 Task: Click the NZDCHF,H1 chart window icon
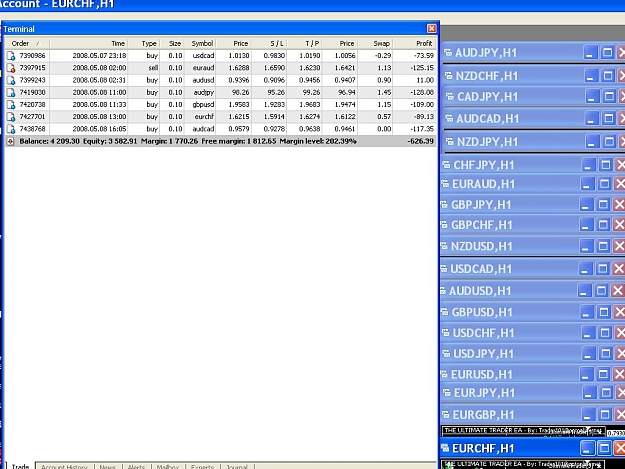pos(449,75)
